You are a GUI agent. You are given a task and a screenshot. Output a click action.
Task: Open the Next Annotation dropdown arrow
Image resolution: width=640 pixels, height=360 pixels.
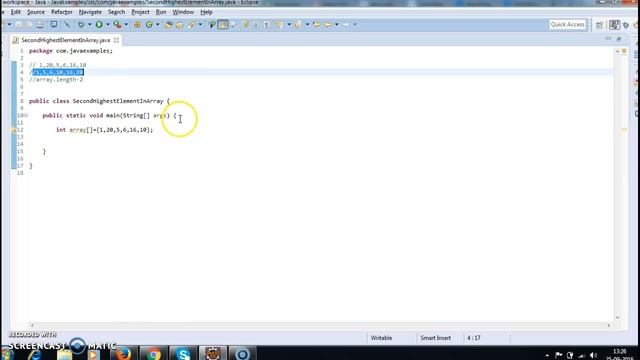(289, 24)
